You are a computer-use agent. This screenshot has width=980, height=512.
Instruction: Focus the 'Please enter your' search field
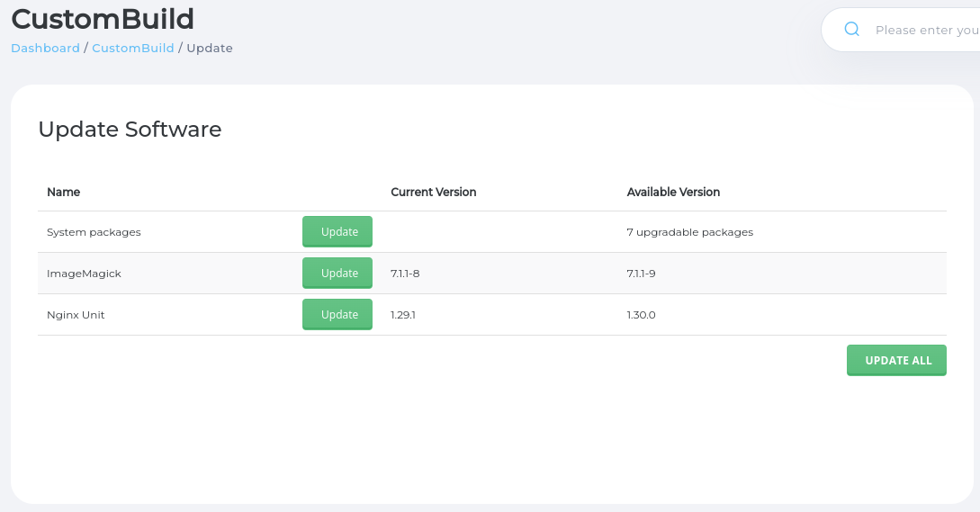(x=925, y=31)
